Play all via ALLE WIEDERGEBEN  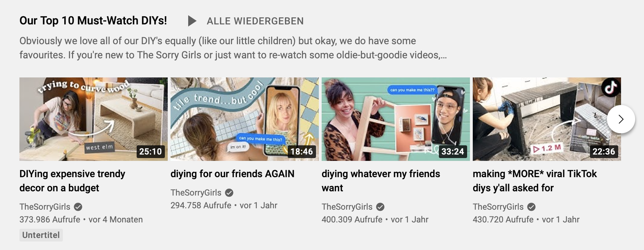click(255, 21)
